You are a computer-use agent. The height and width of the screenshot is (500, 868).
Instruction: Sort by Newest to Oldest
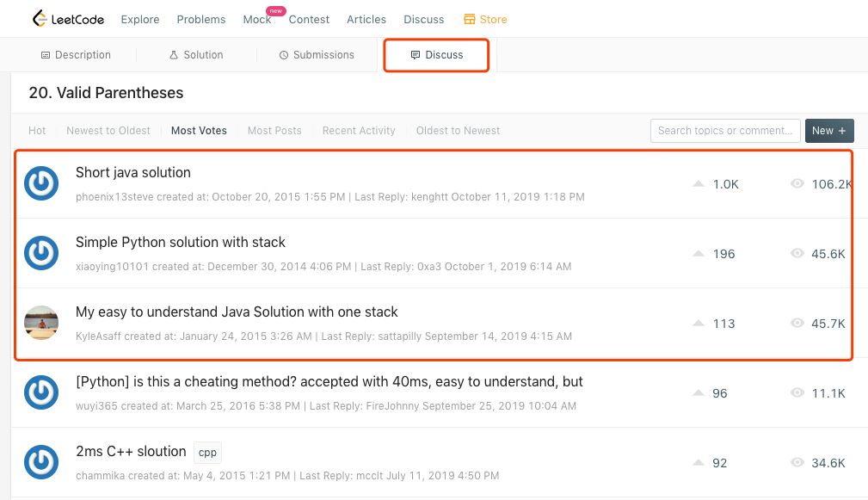click(x=108, y=131)
